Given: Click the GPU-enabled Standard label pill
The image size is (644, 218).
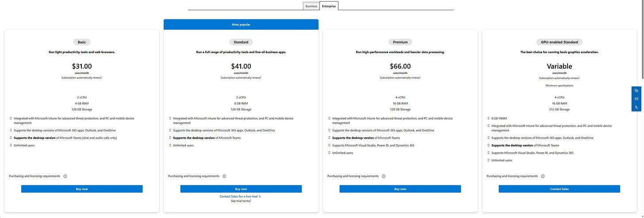Looking at the screenshot, I should click(560, 42).
